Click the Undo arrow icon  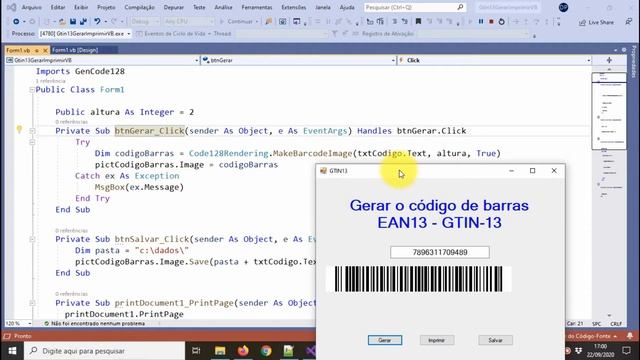click(97, 21)
